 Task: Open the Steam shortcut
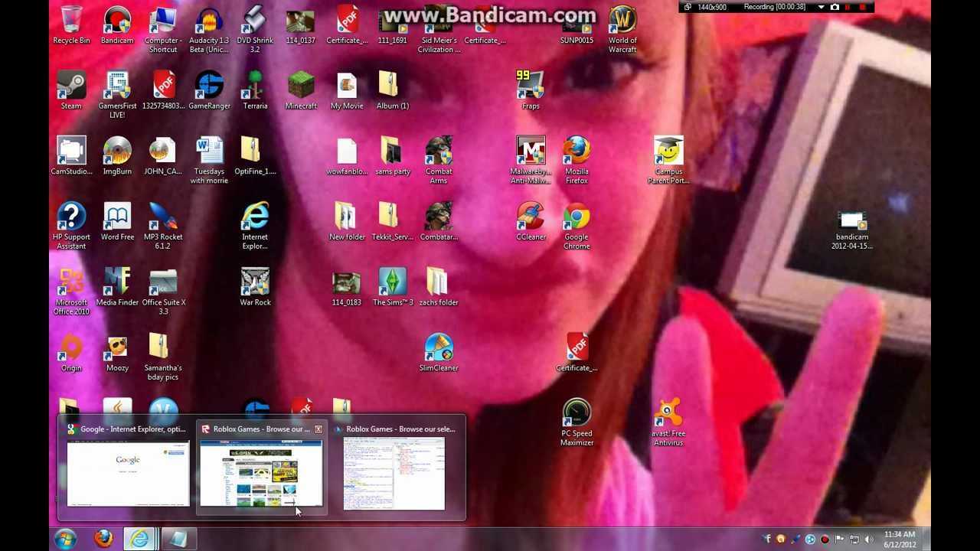click(71, 90)
